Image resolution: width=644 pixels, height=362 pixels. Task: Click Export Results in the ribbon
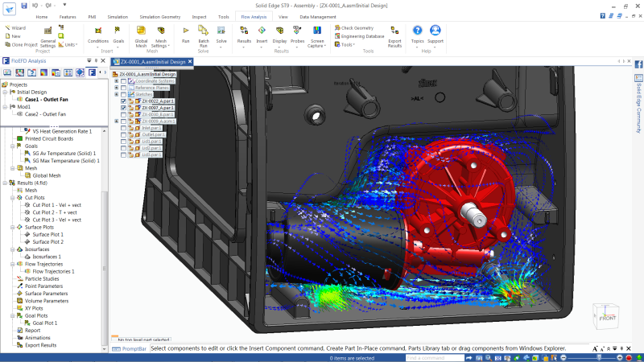tap(394, 37)
